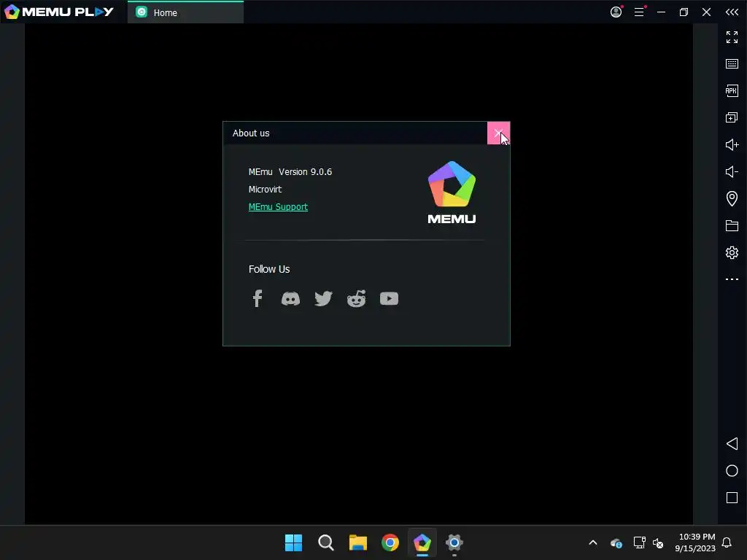The width and height of the screenshot is (747, 560).
Task: Minimize the MEmu Play window
Action: click(661, 12)
